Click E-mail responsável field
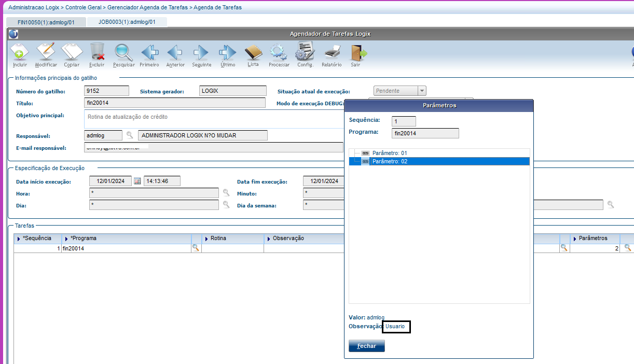 click(x=213, y=147)
